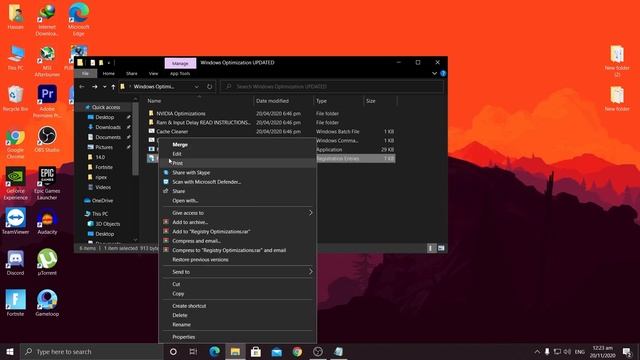Select the uTorrent desktop icon
640x360 pixels.
(47, 262)
